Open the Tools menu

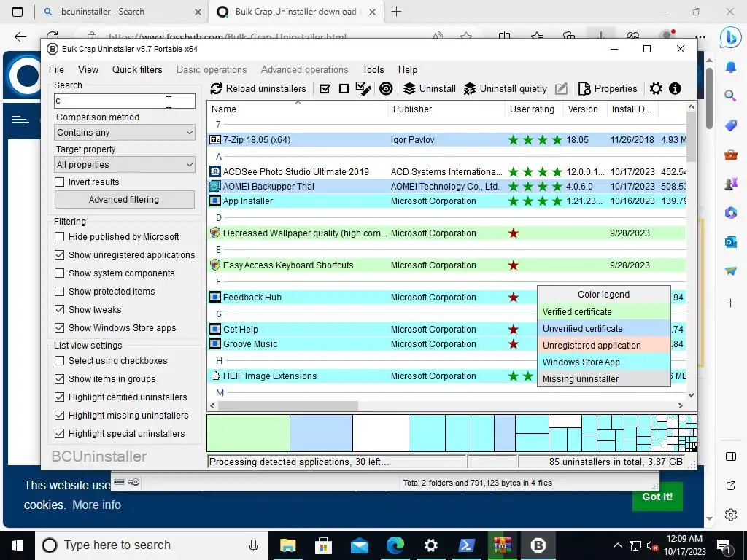373,69
